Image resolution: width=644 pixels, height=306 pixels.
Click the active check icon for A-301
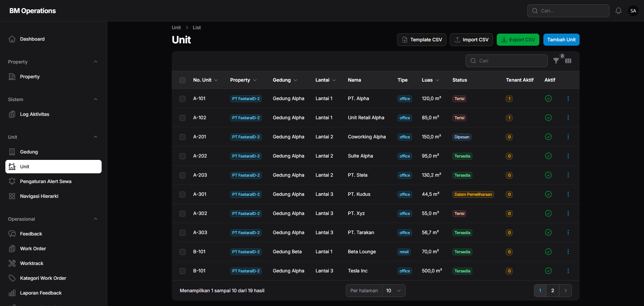coord(548,194)
